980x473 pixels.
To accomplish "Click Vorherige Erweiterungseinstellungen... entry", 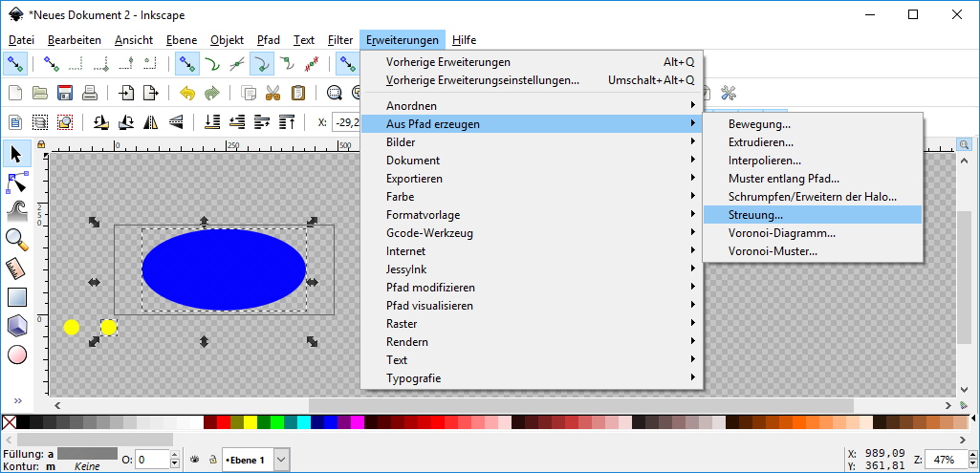I will [483, 80].
